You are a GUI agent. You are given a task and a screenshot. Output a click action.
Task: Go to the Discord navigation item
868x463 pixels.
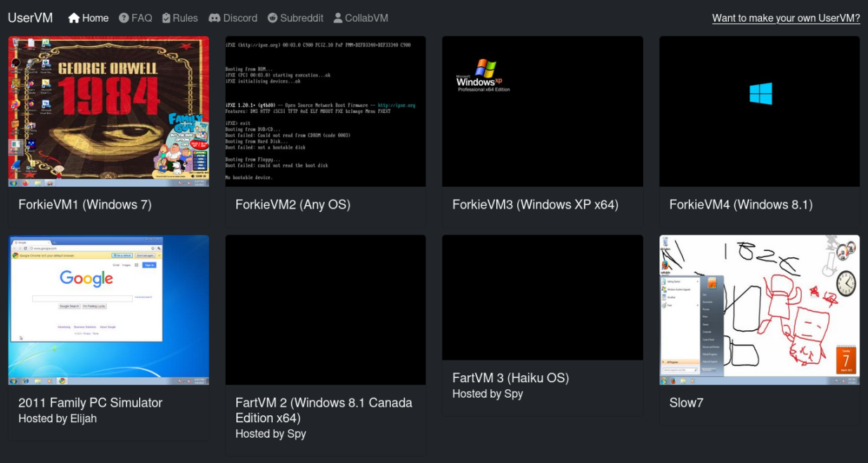click(233, 18)
